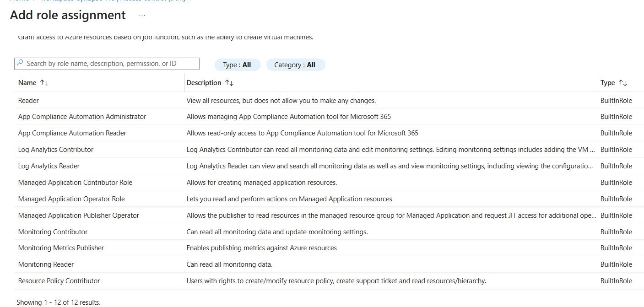Viewport: 644px width, 307px height.
Task: Click description 'Enables publishing metrics against Azure resources'
Action: [262, 248]
